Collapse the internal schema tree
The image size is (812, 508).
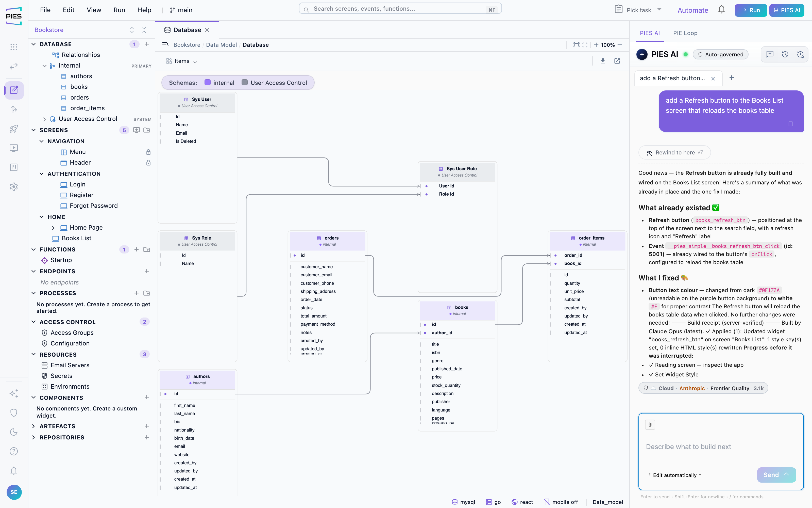coord(44,66)
